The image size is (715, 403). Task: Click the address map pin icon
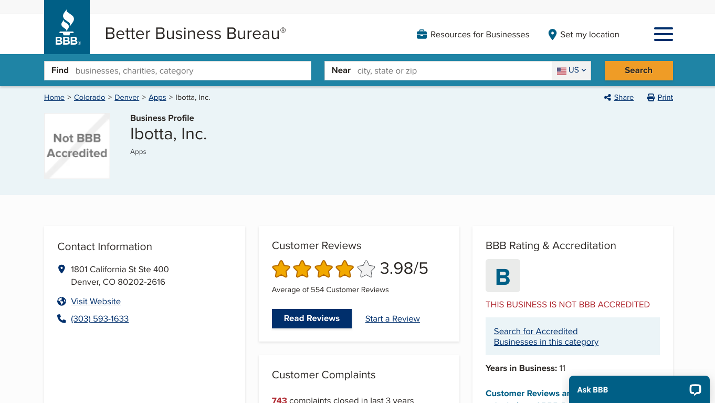62,269
